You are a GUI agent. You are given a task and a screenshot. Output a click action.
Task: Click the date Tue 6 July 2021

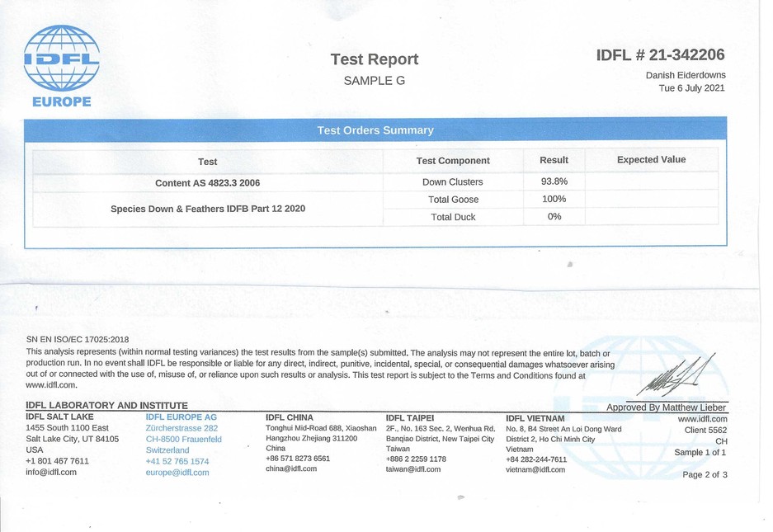691,87
